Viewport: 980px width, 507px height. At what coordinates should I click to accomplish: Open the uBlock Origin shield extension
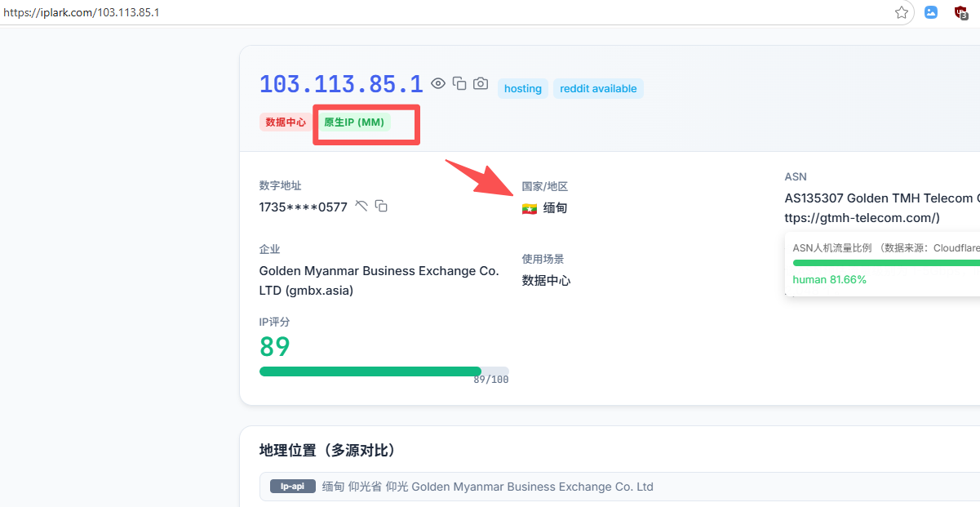(x=961, y=12)
